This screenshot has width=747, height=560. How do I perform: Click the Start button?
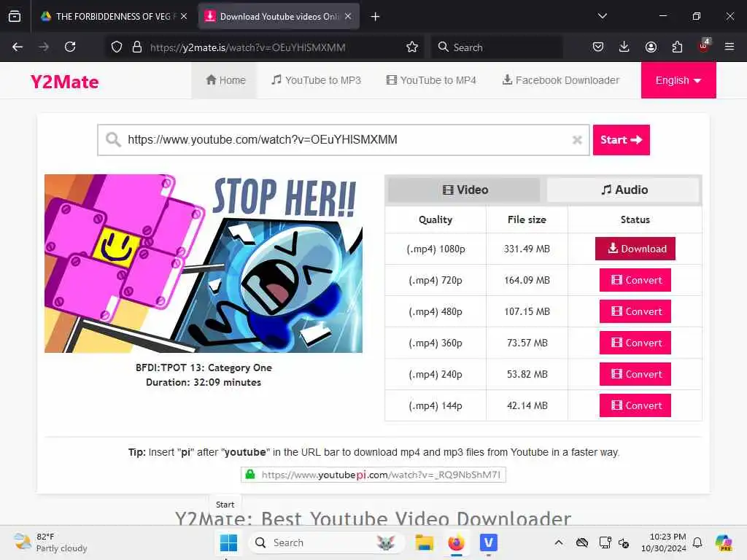click(x=622, y=140)
